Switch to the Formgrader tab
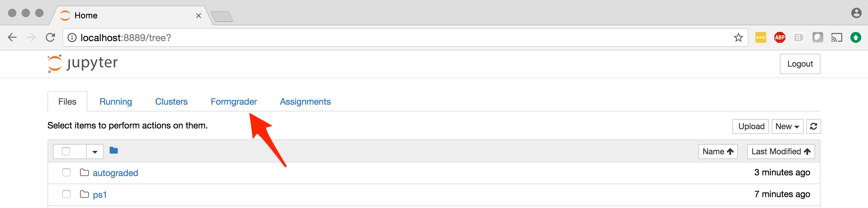868x208 pixels. pos(234,102)
